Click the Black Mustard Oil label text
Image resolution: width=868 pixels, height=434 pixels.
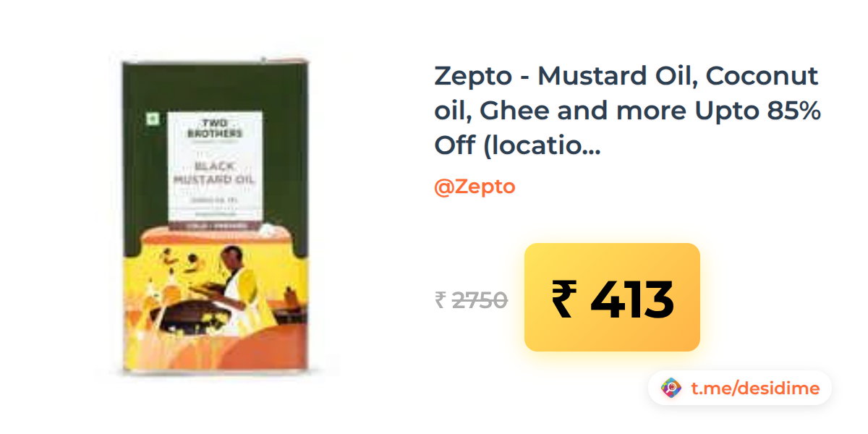[215, 174]
